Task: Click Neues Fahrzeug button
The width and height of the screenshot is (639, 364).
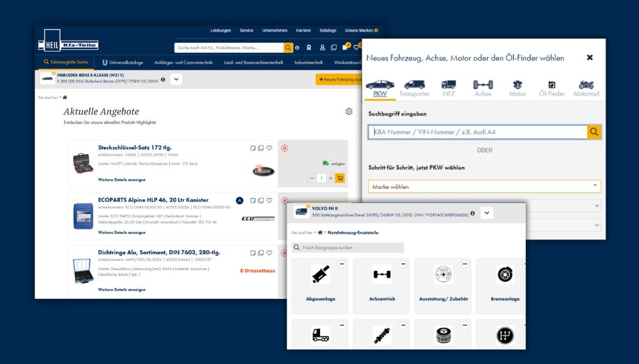Action: click(339, 79)
